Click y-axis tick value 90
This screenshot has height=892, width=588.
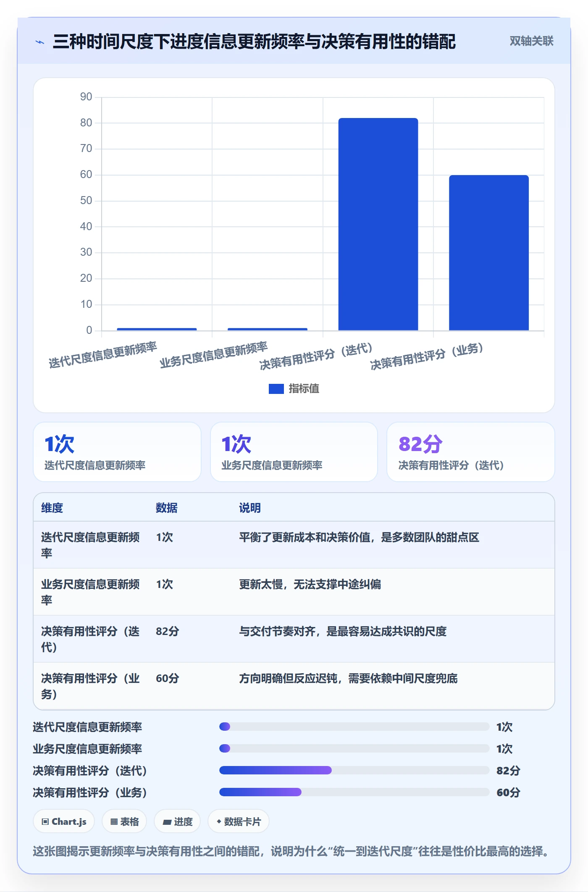pos(86,97)
